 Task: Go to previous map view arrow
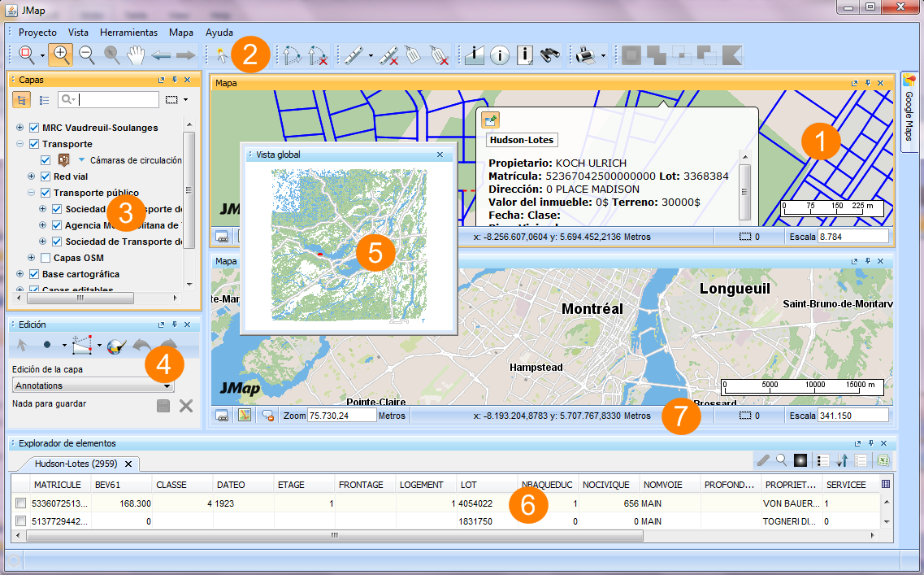pyautogui.click(x=161, y=55)
